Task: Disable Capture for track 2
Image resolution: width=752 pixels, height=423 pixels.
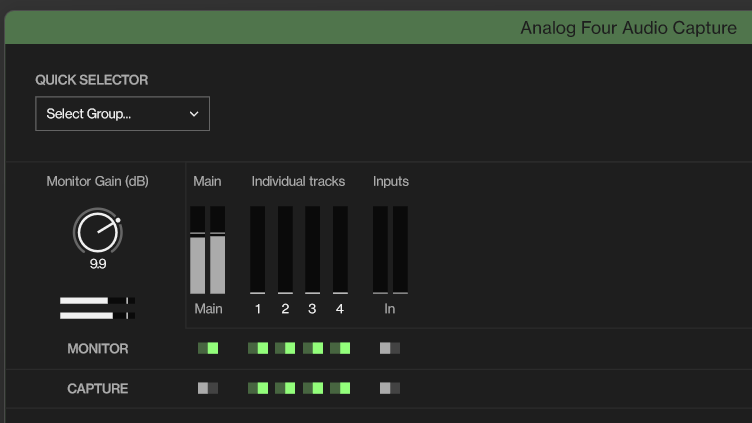Action: (285, 388)
